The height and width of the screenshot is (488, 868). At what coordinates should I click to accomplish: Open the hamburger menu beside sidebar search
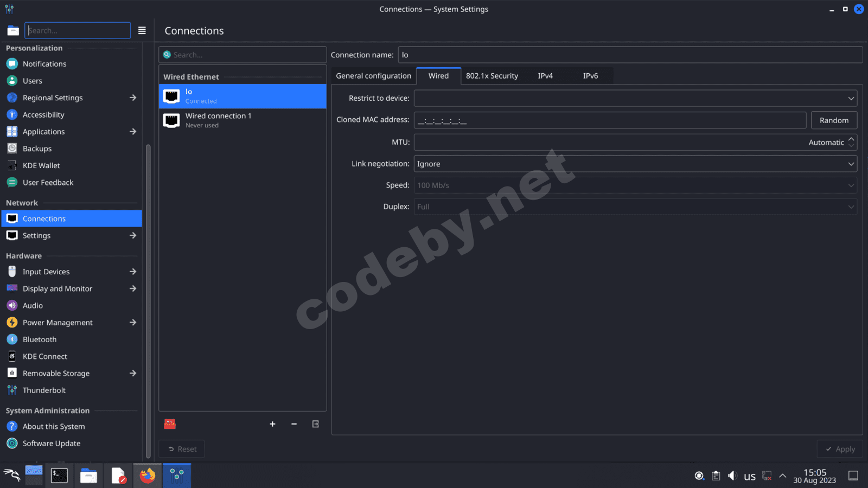pos(142,30)
